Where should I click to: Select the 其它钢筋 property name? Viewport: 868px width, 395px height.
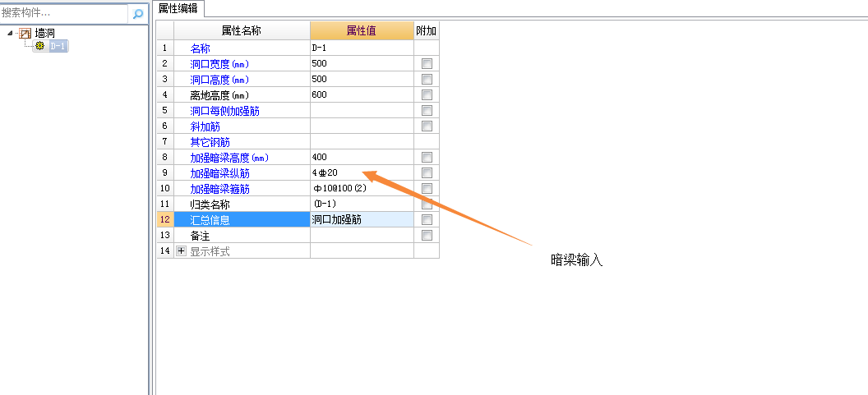pos(210,141)
